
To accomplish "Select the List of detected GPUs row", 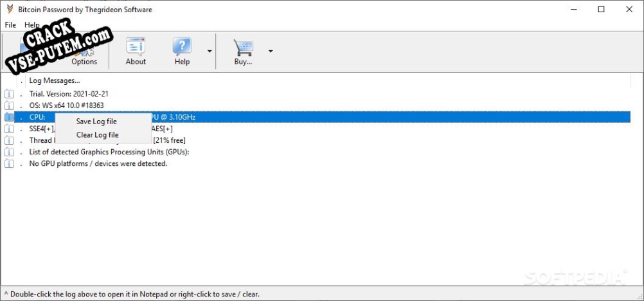I will (x=323, y=152).
